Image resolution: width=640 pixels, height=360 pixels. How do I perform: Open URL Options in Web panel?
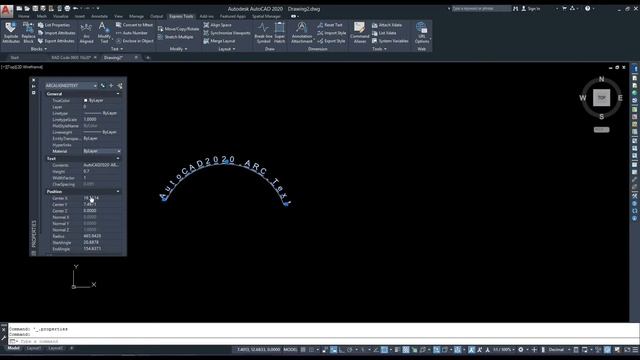coord(422,33)
